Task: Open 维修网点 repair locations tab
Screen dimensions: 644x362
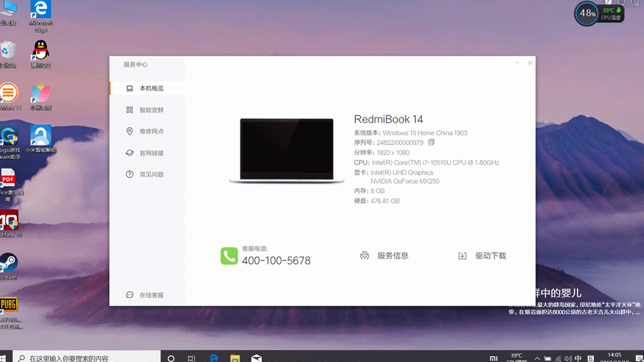Action: point(147,131)
